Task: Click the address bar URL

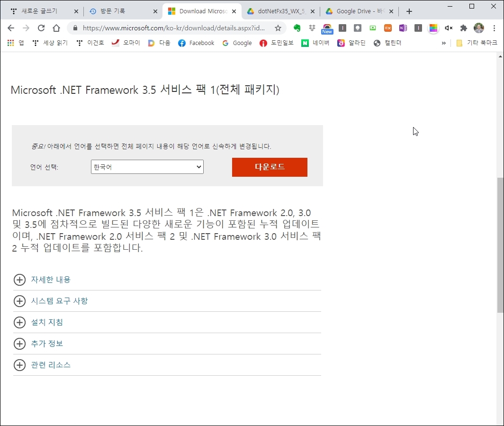Action: 173,28
